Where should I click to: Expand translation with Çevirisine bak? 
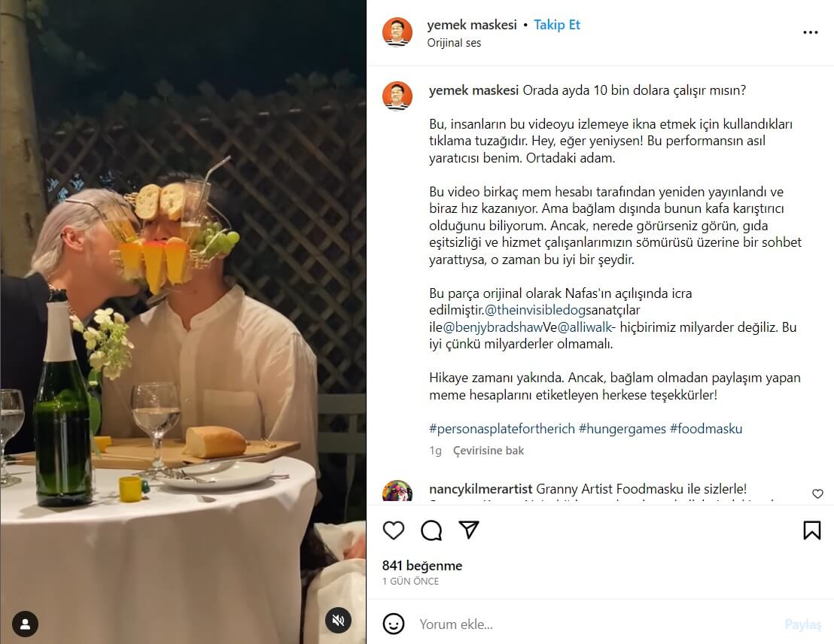click(489, 451)
